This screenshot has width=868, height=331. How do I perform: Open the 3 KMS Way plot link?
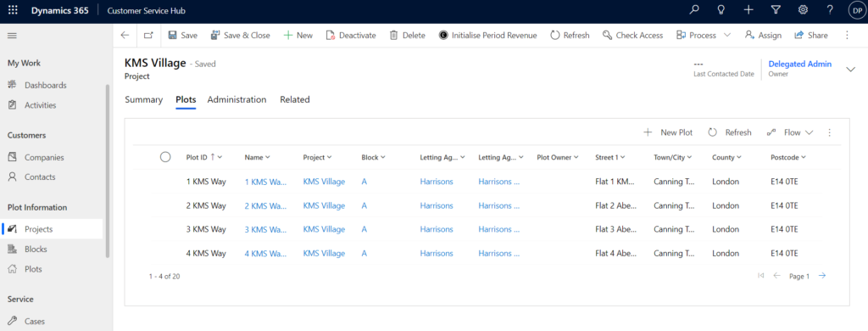pos(265,229)
